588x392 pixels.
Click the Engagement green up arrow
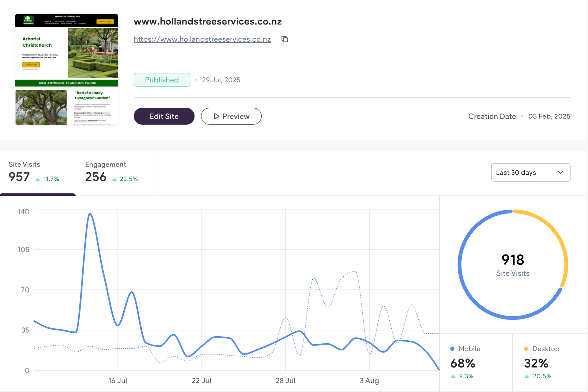115,179
